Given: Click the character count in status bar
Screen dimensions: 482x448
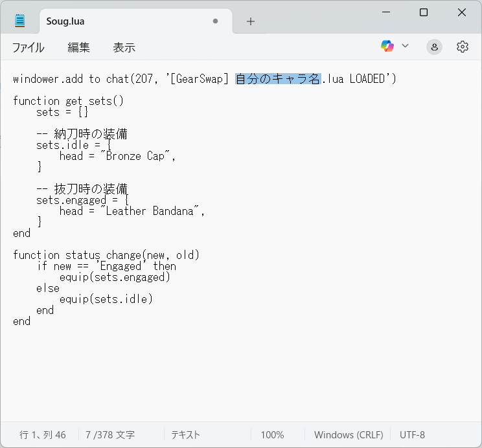Looking at the screenshot, I should point(110,435).
